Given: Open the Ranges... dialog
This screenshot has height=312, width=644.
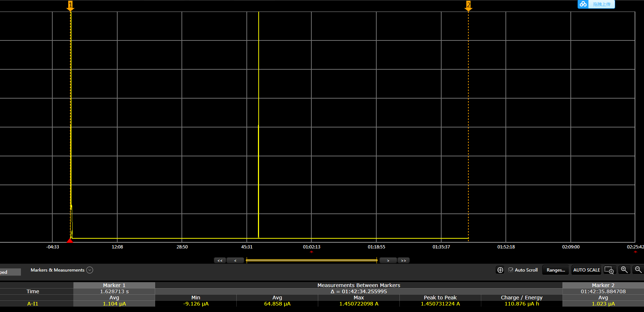Looking at the screenshot, I should [x=556, y=270].
